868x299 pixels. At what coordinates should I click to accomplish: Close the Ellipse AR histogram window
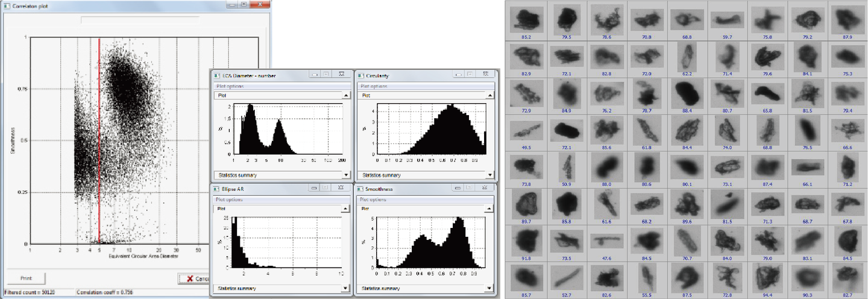tap(341, 188)
